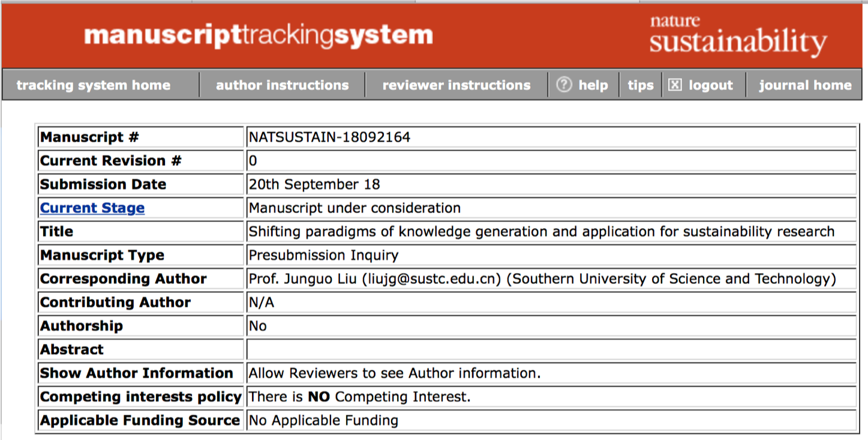Screen dimensions: 868x440
Task: Open the author instructions page
Action: click(x=283, y=85)
